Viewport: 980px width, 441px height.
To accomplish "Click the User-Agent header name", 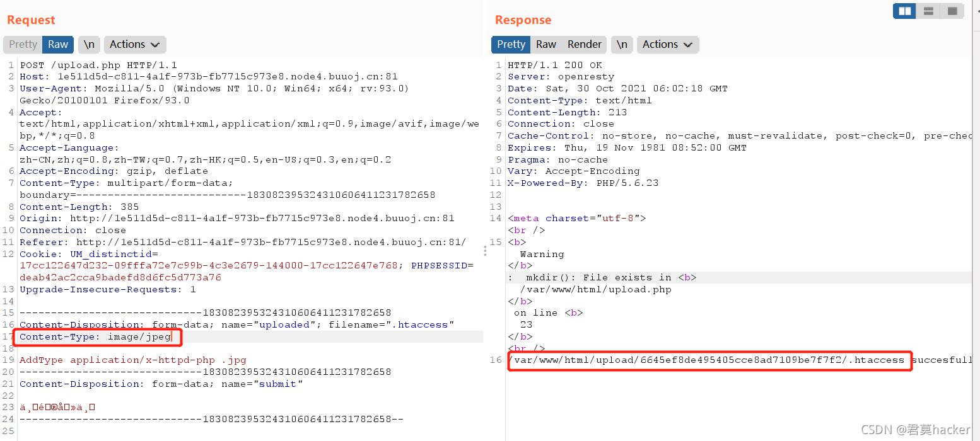I will coord(51,89).
